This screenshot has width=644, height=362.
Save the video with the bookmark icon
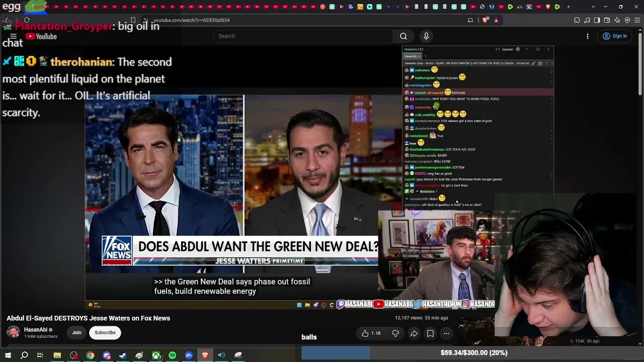coord(430,333)
